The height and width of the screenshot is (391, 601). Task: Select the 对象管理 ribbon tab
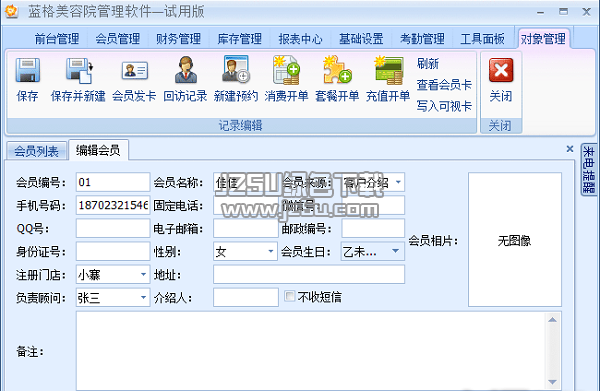543,39
